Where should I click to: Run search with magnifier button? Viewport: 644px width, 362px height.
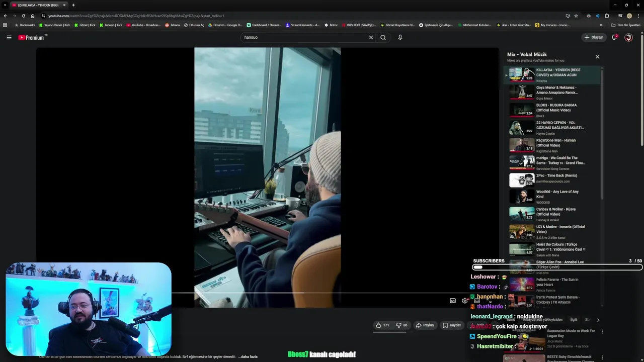(x=383, y=37)
